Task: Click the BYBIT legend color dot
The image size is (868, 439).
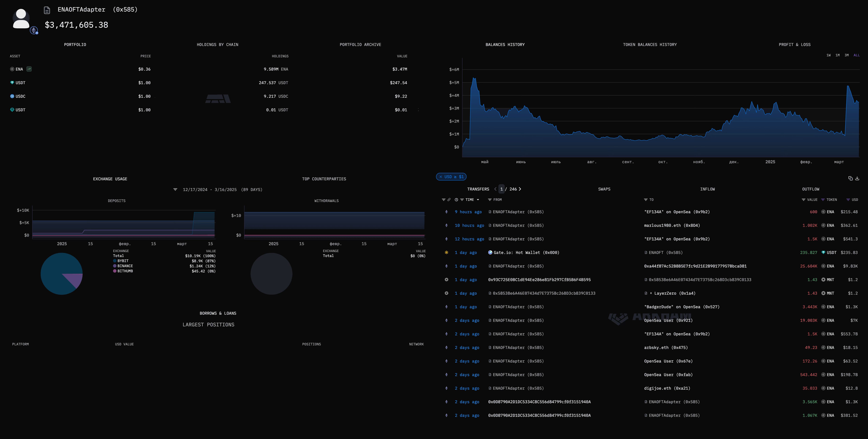Action: (115, 261)
